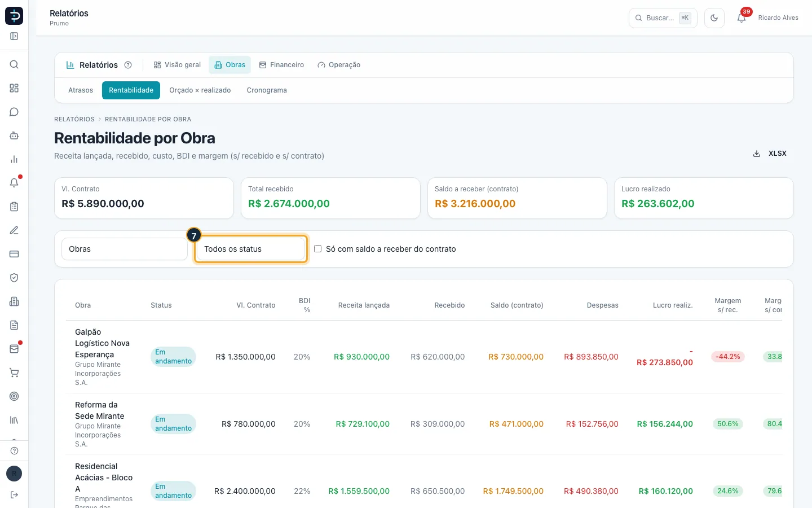Click the Buscar search field

663,18
